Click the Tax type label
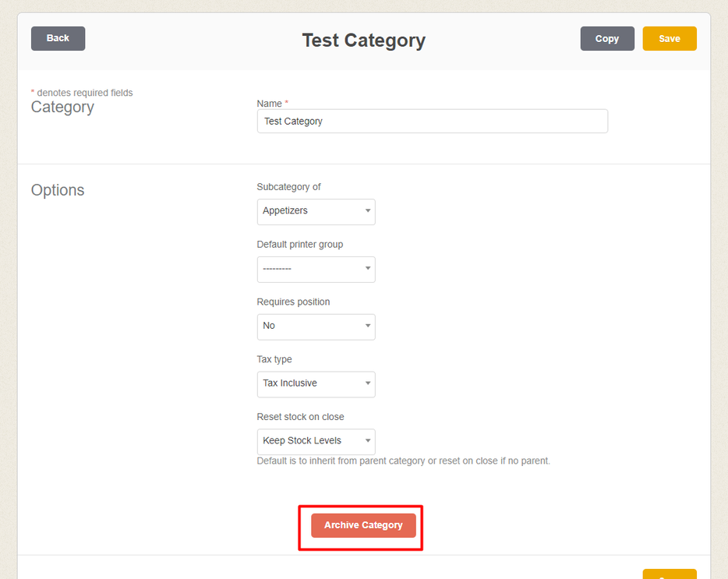Image resolution: width=728 pixels, height=579 pixels. [x=274, y=360]
